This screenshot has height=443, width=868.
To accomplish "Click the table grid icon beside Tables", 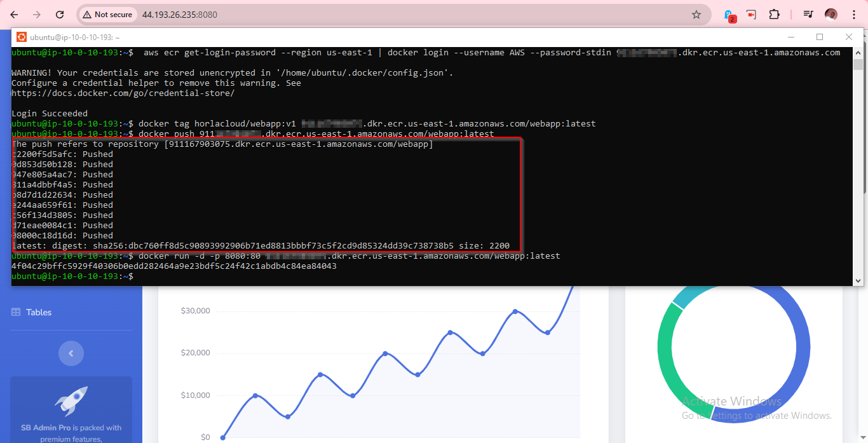I will click(x=16, y=312).
